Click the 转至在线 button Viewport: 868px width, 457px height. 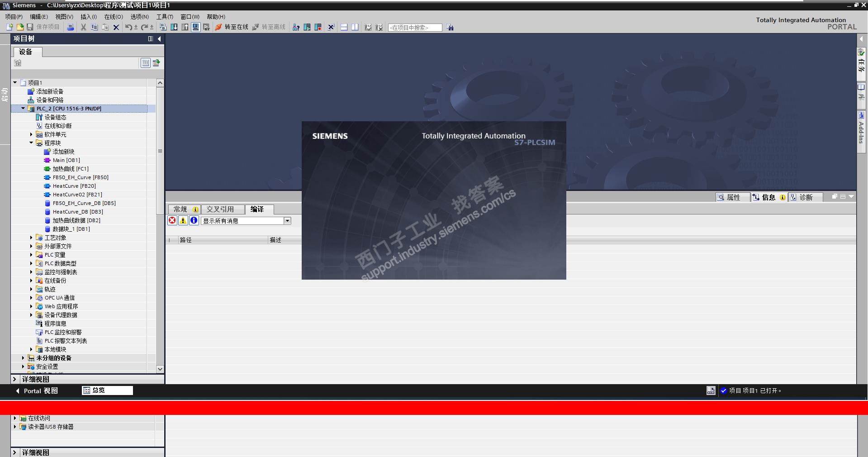click(x=232, y=27)
